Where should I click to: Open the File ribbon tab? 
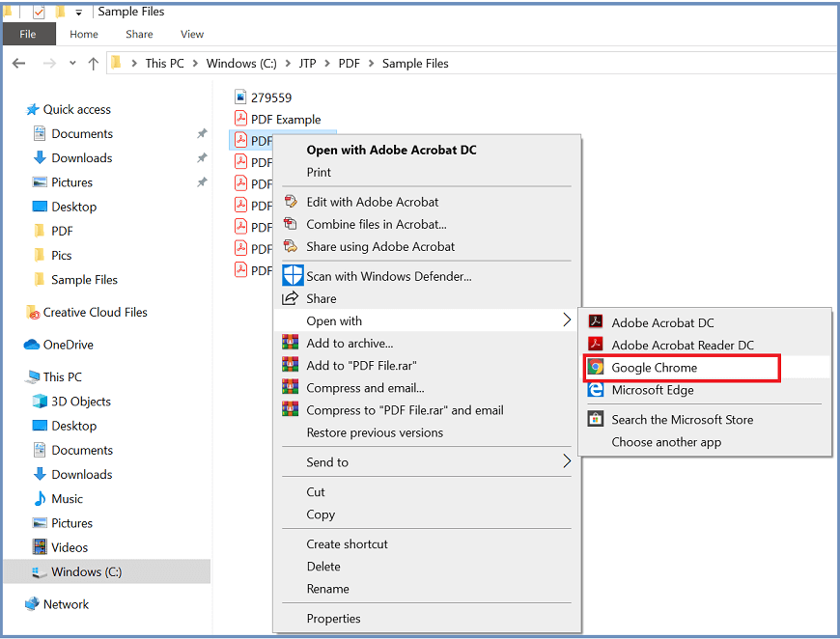[28, 34]
